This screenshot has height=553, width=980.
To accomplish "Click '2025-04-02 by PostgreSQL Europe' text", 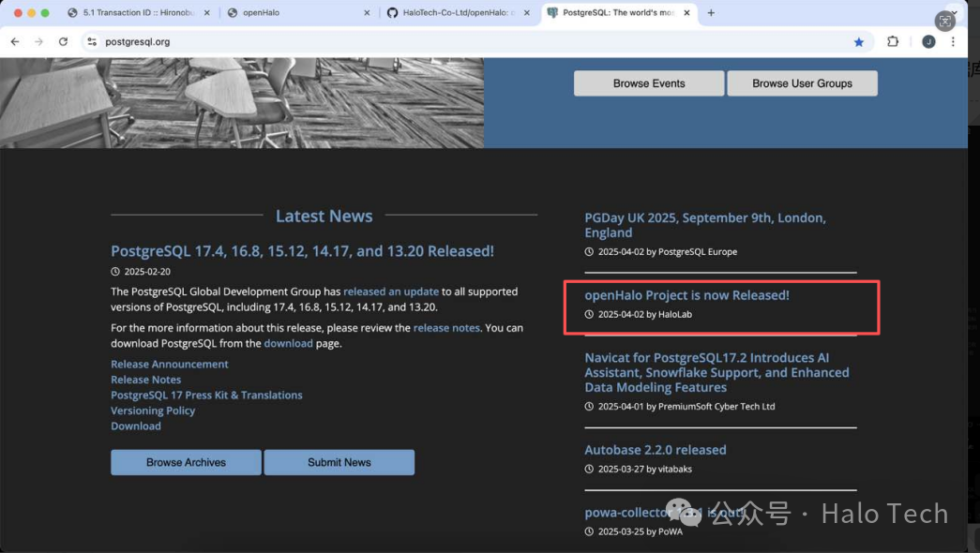I will (x=667, y=252).
